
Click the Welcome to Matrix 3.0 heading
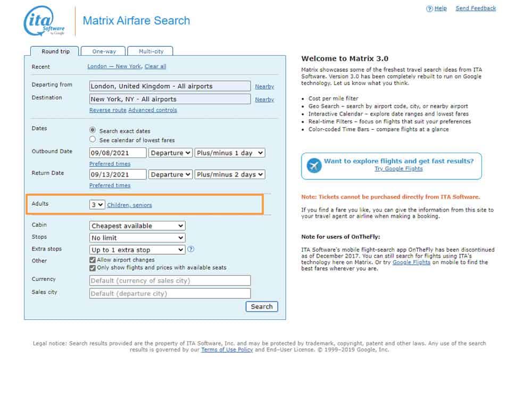(345, 59)
